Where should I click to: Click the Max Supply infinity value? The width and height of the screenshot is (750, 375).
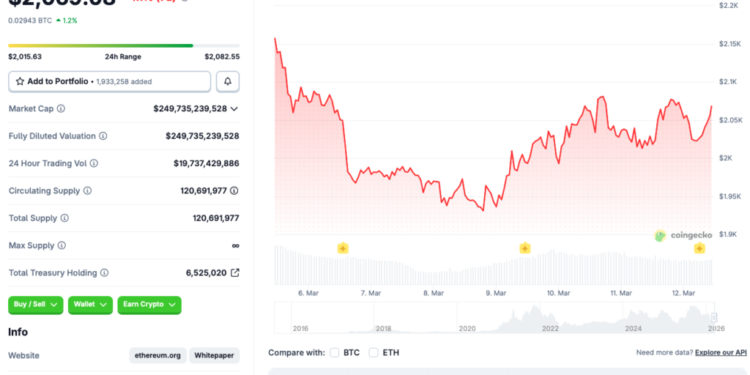click(x=235, y=245)
